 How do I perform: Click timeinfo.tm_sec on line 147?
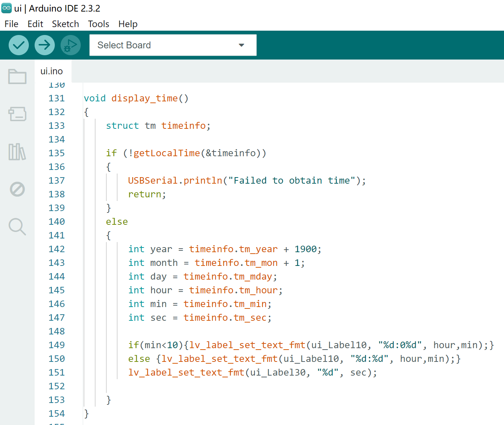pyautogui.click(x=225, y=317)
